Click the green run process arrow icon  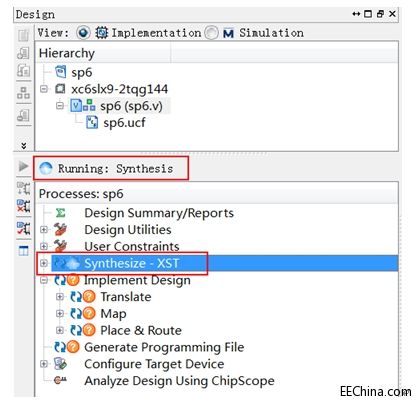point(23,166)
